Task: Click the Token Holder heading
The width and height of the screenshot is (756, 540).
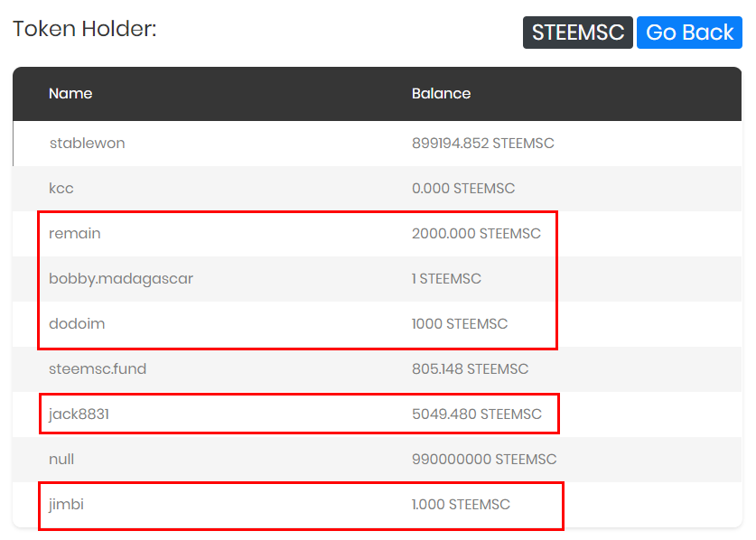Action: [x=84, y=29]
